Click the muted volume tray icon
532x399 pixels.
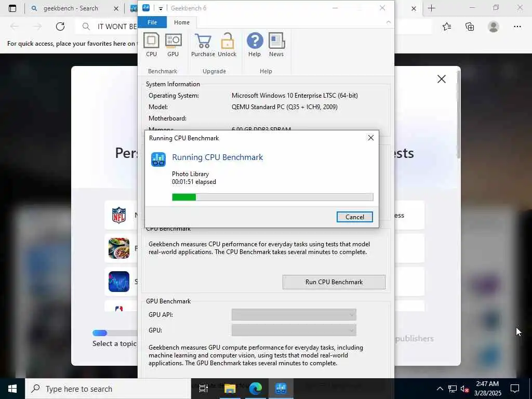pyautogui.click(x=464, y=389)
